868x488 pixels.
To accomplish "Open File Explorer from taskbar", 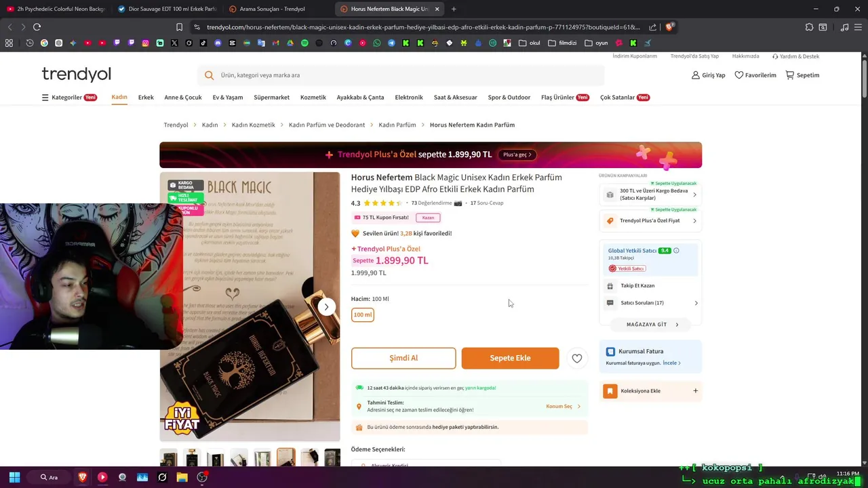I will [x=182, y=477].
